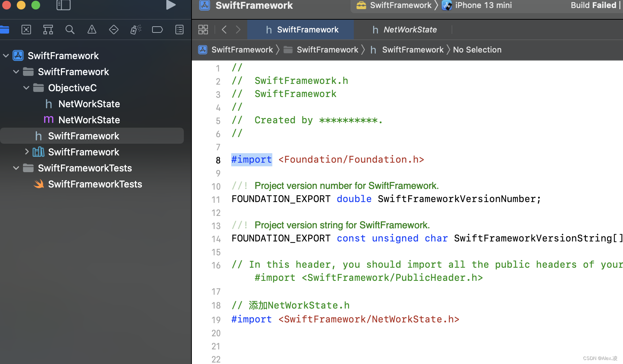Select SwiftFramework.h in navigator
The image size is (623, 364).
pyautogui.click(x=92, y=136)
